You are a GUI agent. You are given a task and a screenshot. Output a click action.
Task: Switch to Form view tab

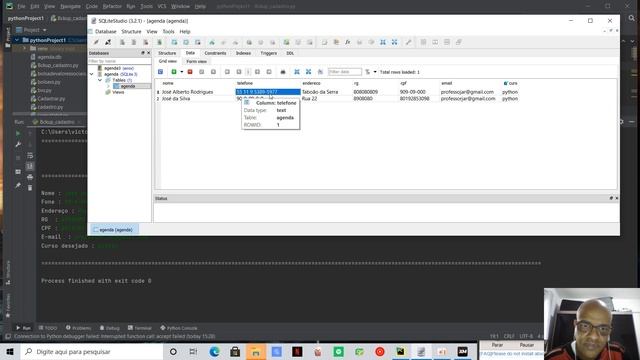(196, 61)
